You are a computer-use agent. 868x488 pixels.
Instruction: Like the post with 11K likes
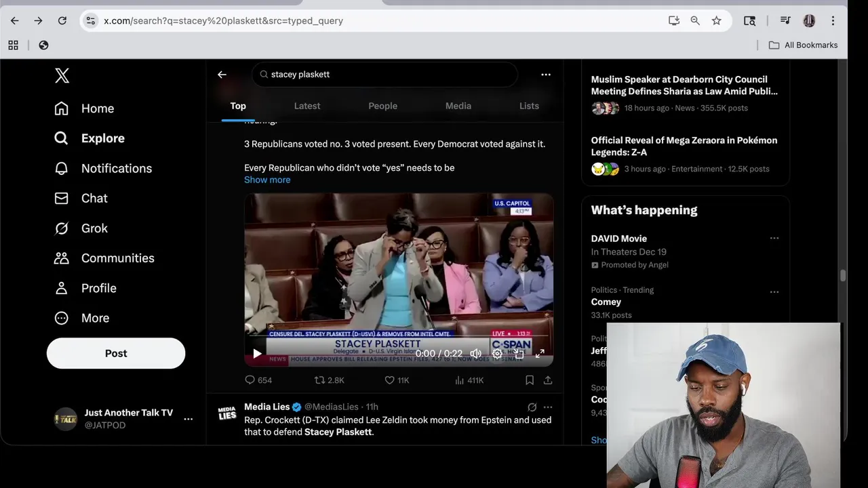[x=397, y=380]
